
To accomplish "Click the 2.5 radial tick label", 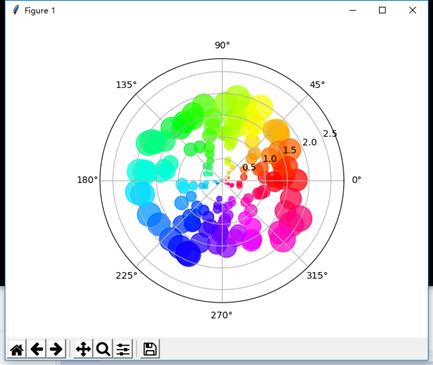I will click(330, 134).
